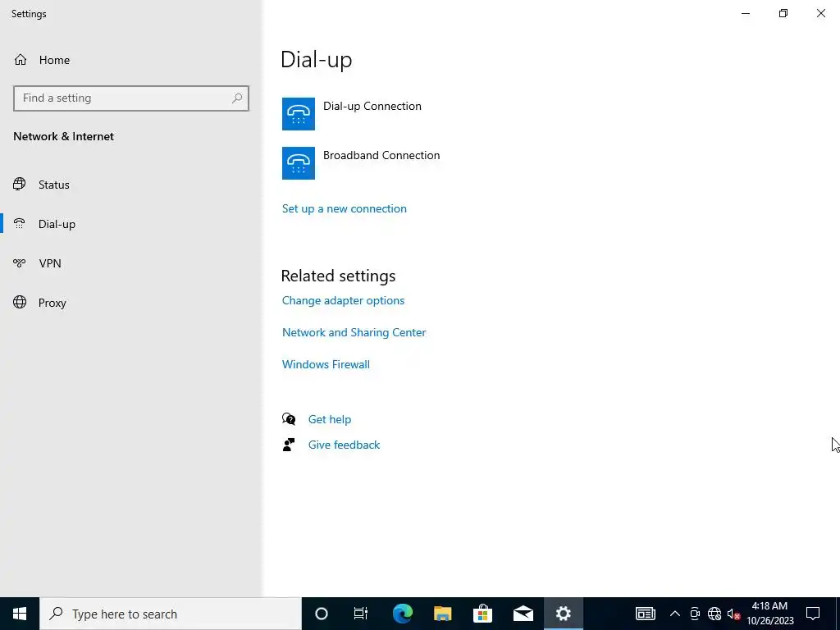
Task: Open Microsoft Store from taskbar
Action: click(482, 614)
